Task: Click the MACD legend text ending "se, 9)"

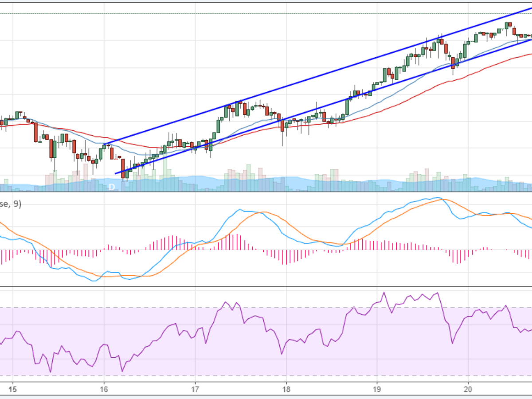Action: tap(10, 204)
